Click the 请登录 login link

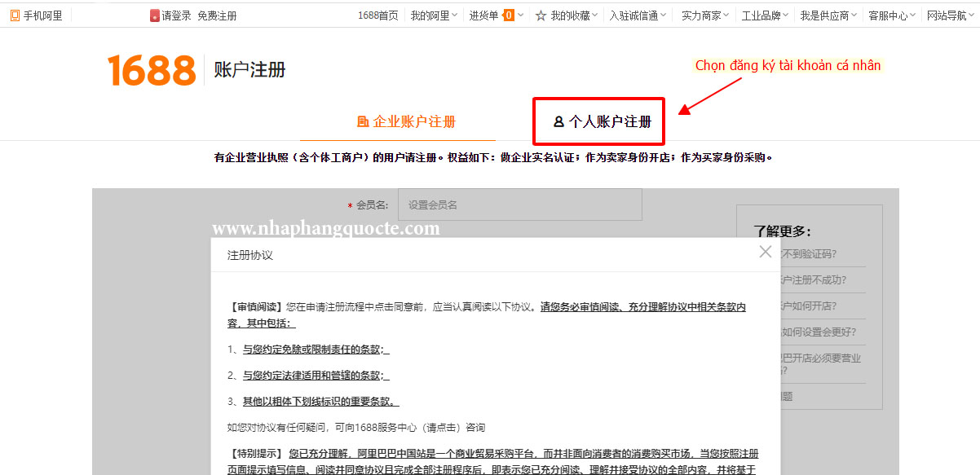click(176, 15)
